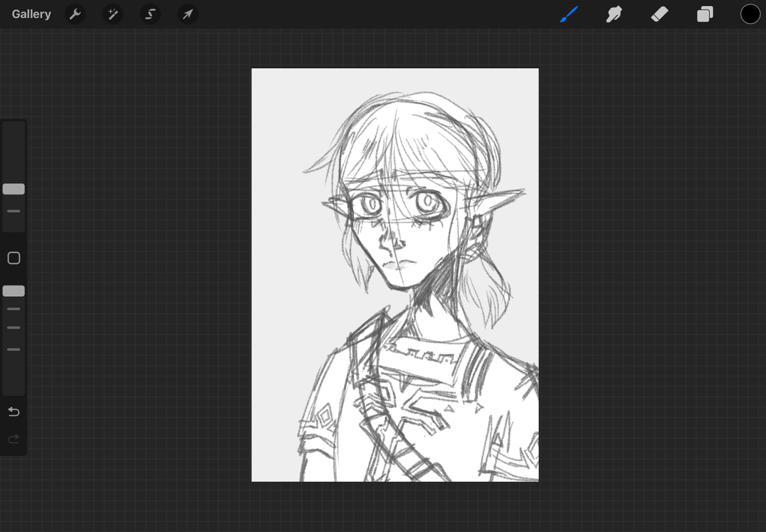Screen dimensions: 766x532
Task: Open the black active color picker
Action: [x=750, y=14]
